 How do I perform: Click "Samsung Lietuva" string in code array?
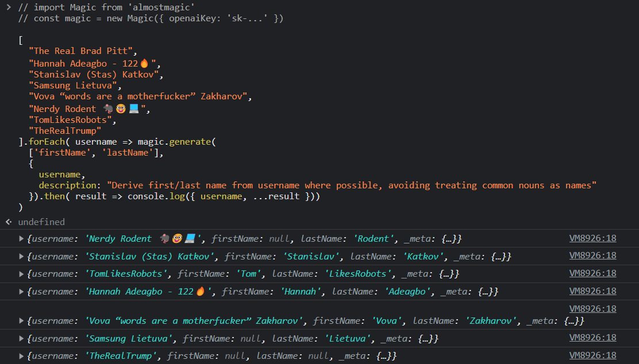click(x=73, y=86)
